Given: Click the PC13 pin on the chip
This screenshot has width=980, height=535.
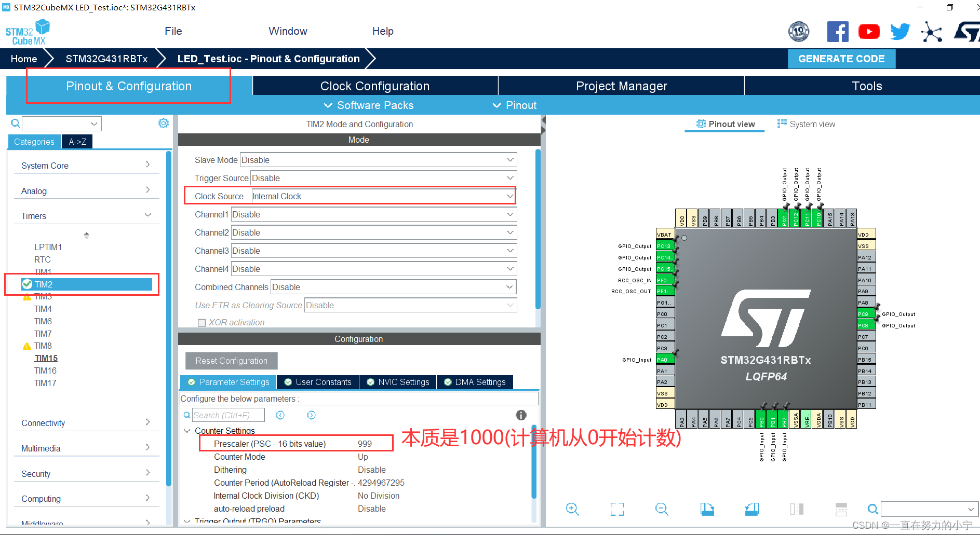Looking at the screenshot, I should [x=665, y=246].
